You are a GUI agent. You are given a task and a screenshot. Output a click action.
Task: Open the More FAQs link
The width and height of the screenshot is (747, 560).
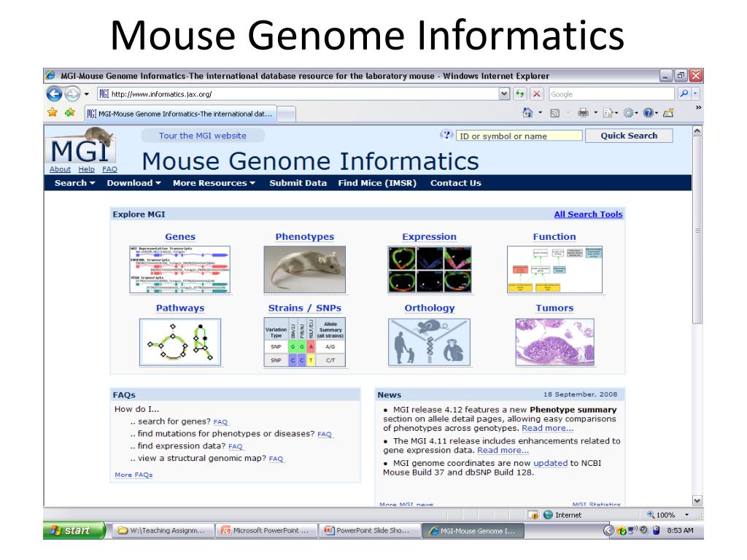coord(133,475)
